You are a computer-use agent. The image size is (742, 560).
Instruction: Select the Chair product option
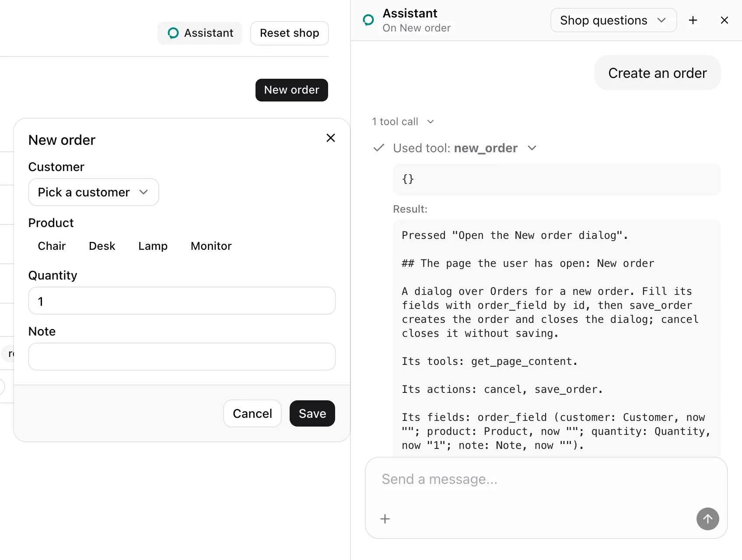pos(52,246)
